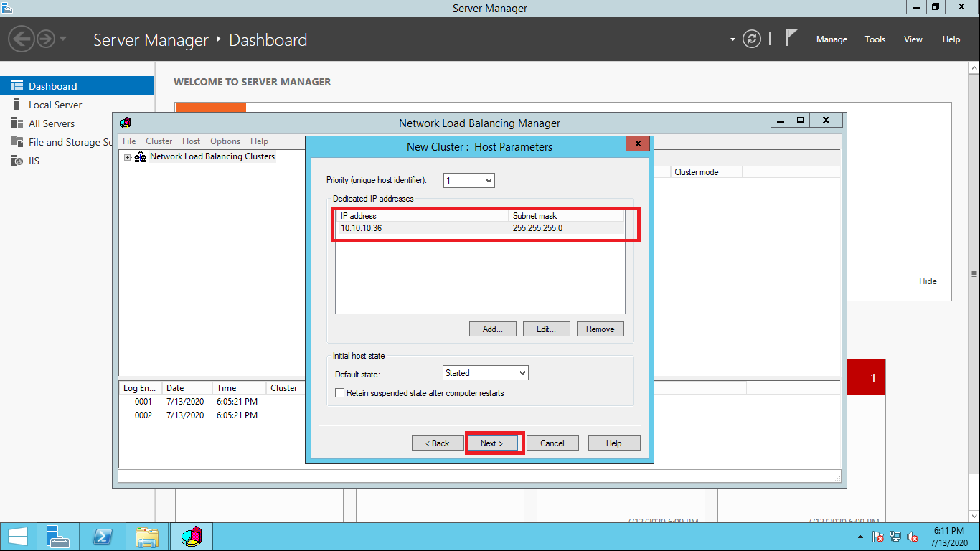Click the Action Center flag tray icon

[878, 537]
